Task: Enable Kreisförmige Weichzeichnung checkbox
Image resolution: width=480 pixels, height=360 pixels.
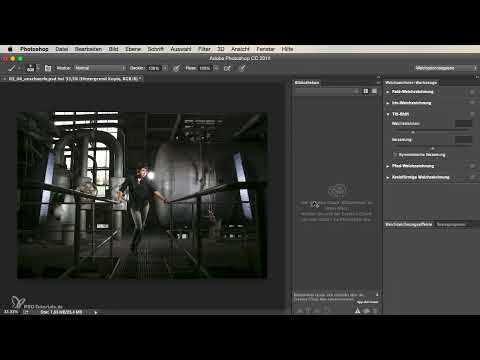Action: tap(472, 177)
